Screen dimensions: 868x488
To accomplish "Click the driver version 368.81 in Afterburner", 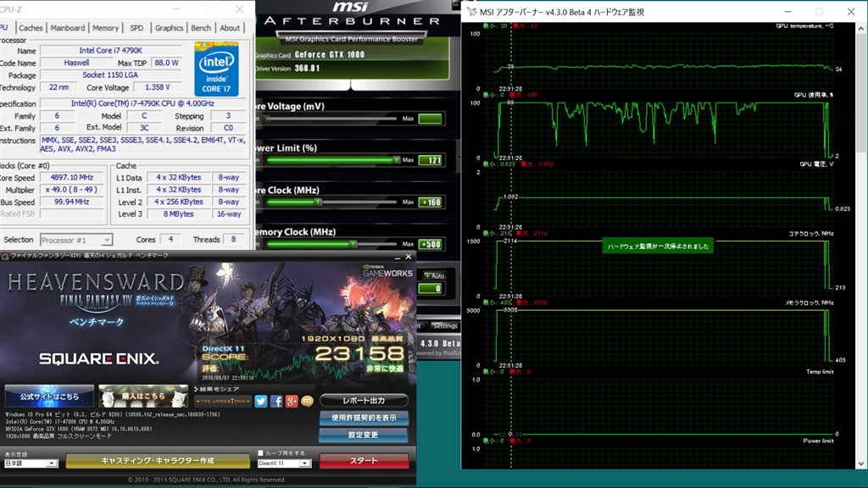I will click(x=307, y=68).
